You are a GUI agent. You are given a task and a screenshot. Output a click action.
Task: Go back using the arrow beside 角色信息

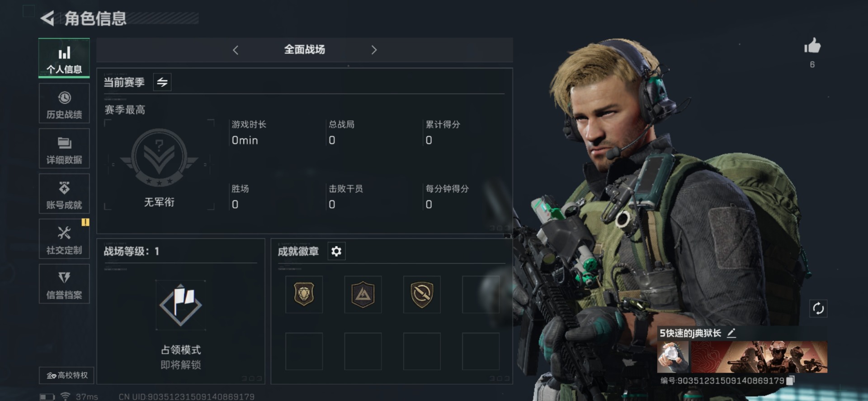coord(47,18)
